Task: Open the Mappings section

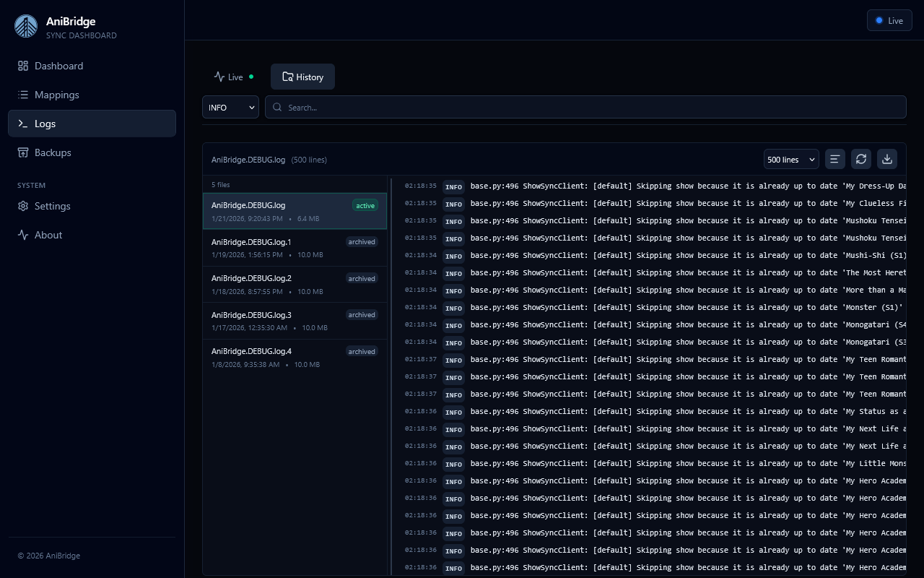Action: coord(56,95)
